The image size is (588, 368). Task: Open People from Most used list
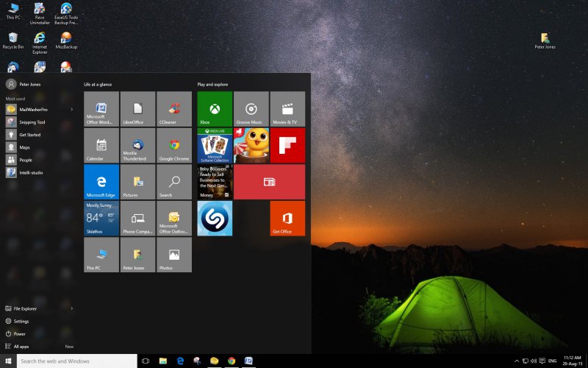[x=26, y=160]
